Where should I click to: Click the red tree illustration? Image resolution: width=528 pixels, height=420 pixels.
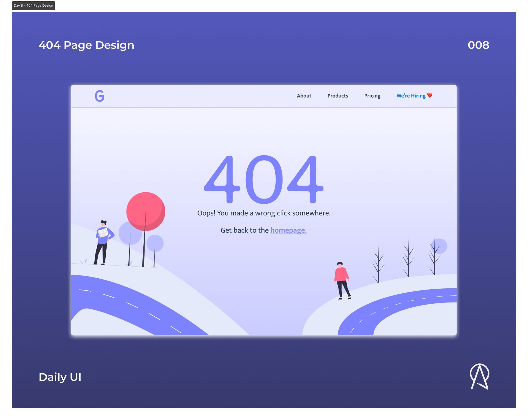pos(146,211)
